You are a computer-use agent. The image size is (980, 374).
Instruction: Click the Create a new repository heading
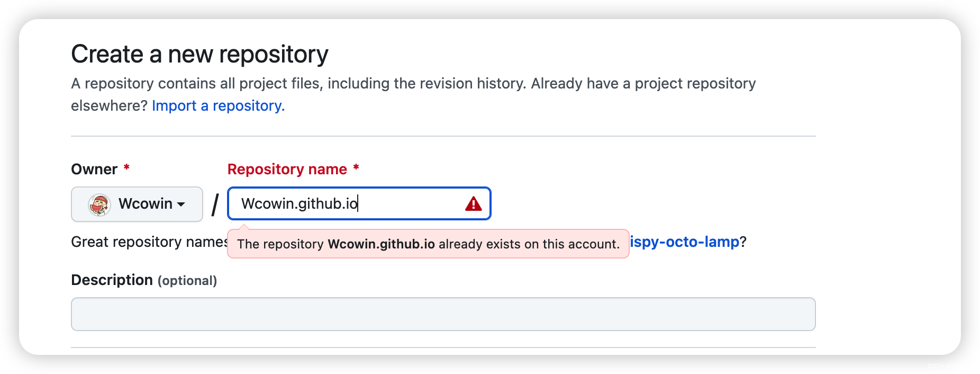(199, 53)
